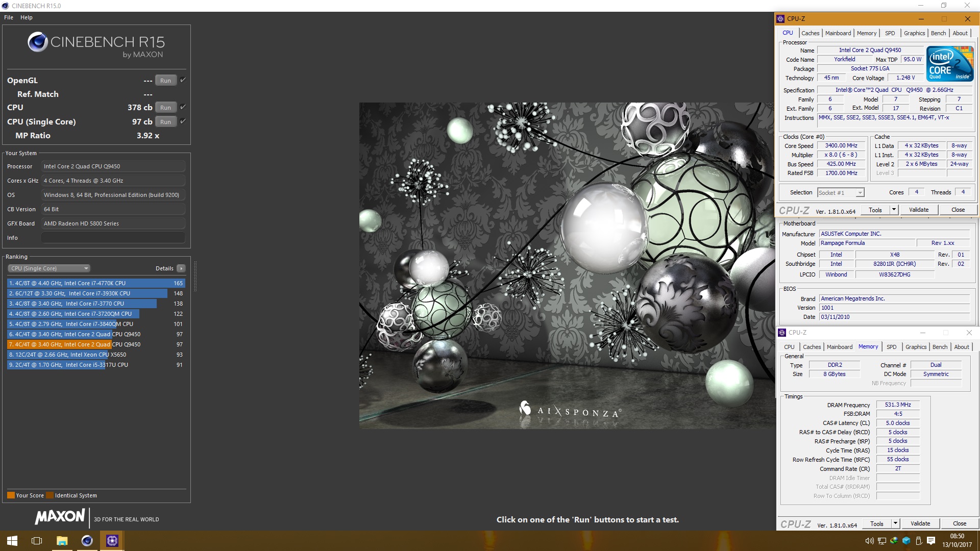Switch to About tab in top CPU-Z window

[960, 33]
